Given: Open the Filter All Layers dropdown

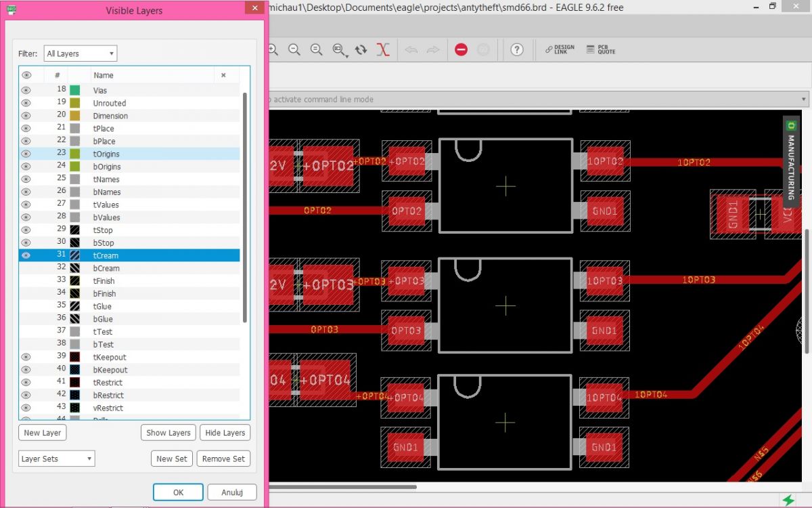Looking at the screenshot, I should 81,54.
